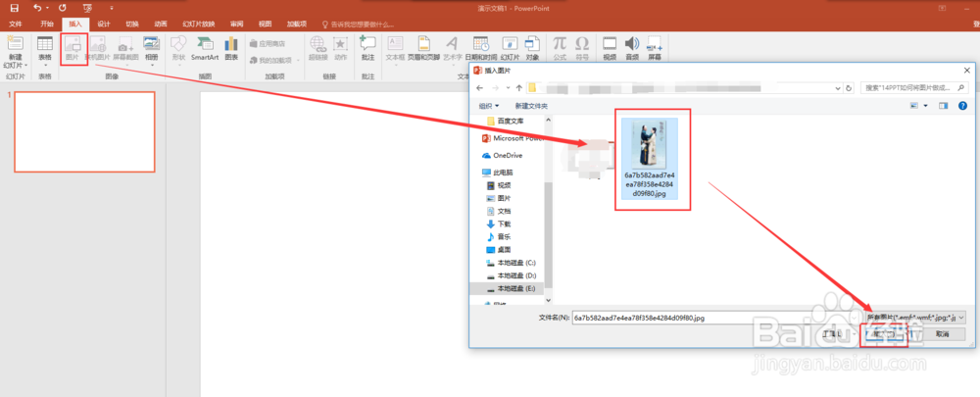
Task: Click the Slide Number (幻灯片) icon
Action: (510, 49)
